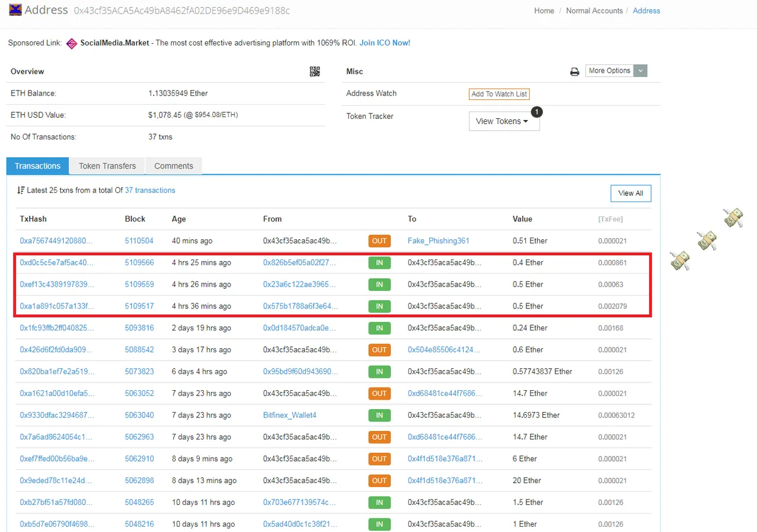
Task: Expand the More Options dropdown
Action: pos(616,71)
